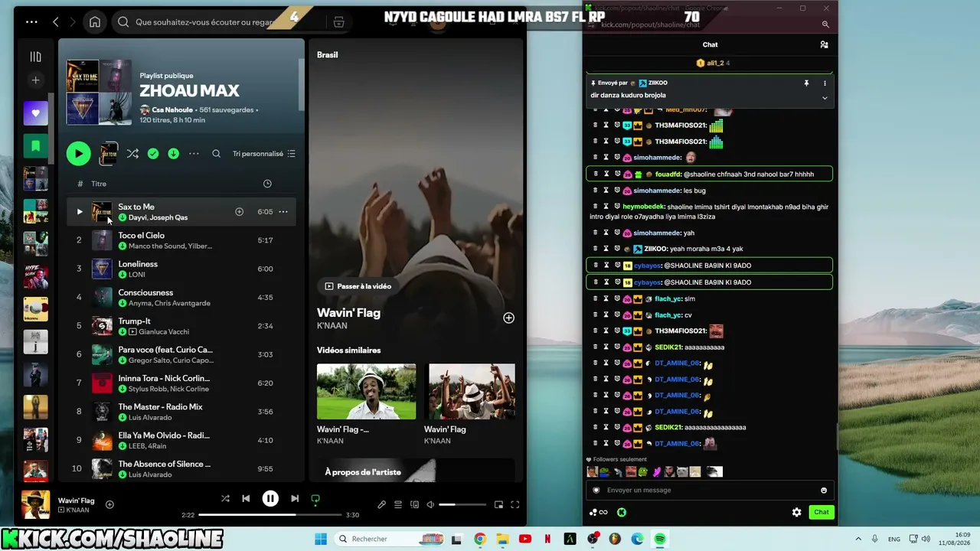Open artist Gianluca Vacchi link
Image resolution: width=980 pixels, height=551 pixels.
coord(163,332)
